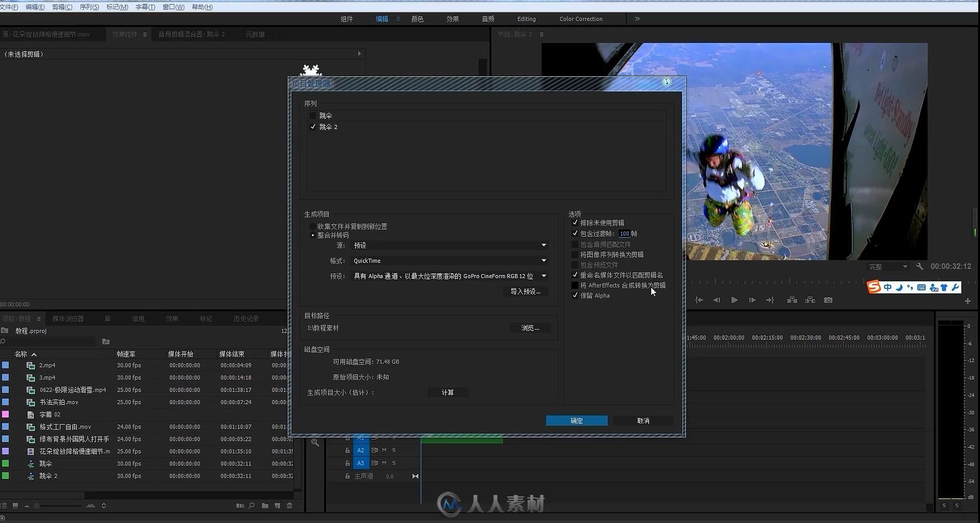Select 收集文件并复制到新位置 radio option
980x523 pixels.
point(313,227)
